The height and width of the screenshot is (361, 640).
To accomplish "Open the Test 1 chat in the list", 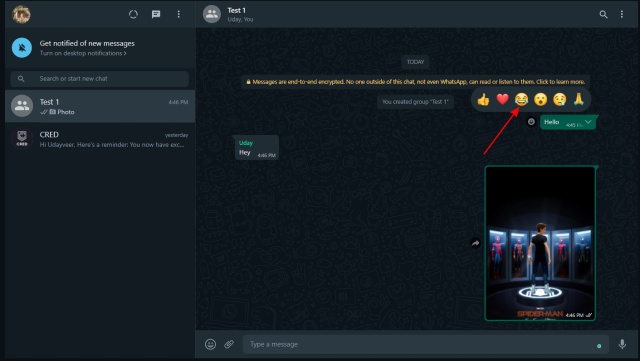I will 100,106.
